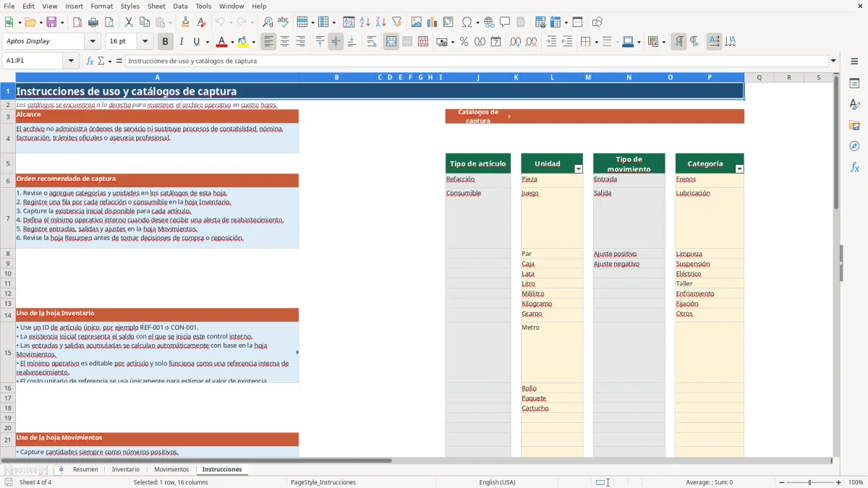Click the Sidebar Settings hamburger button
868x488 pixels.
point(854,61)
